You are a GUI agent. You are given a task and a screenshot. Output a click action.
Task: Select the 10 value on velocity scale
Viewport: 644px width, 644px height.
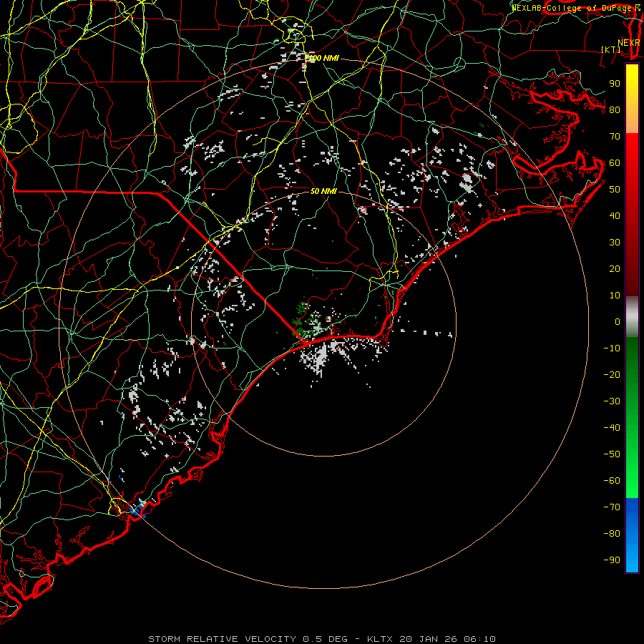[x=615, y=296]
